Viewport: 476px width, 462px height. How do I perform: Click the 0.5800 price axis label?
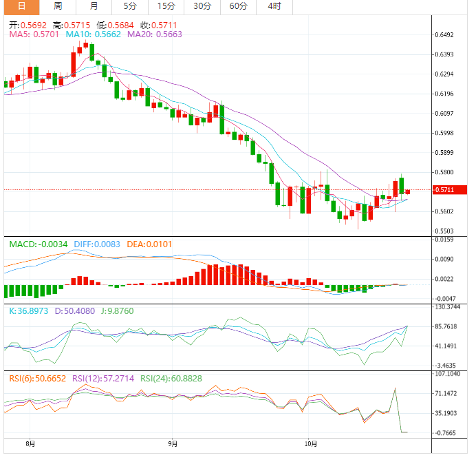pos(444,172)
